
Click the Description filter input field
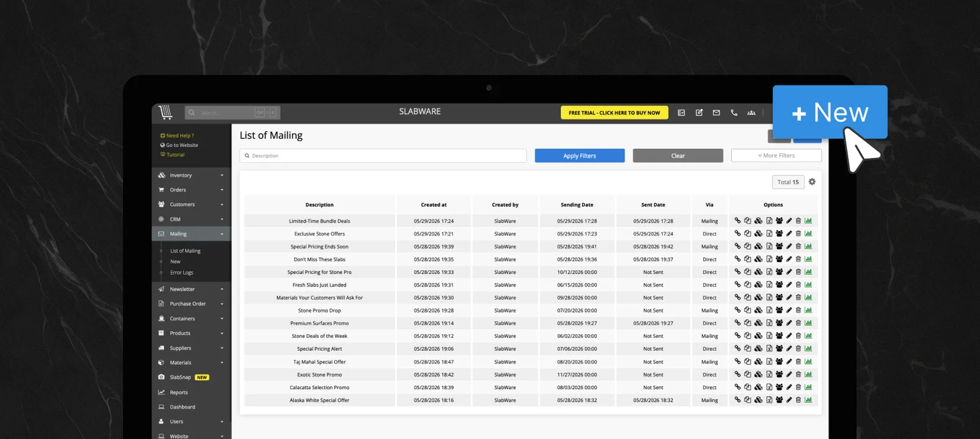click(383, 156)
